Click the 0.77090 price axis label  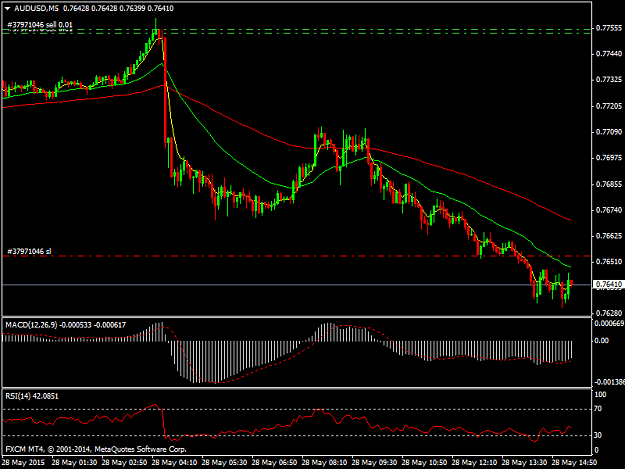pyautogui.click(x=609, y=132)
